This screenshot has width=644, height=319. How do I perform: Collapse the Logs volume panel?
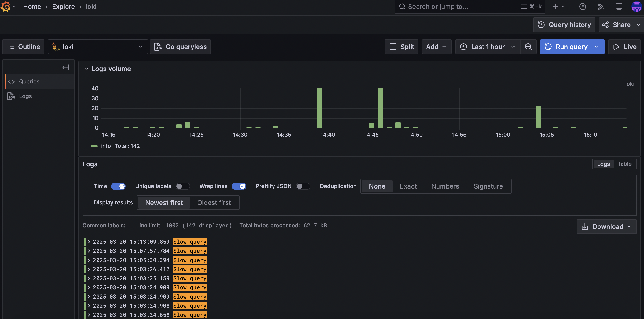(86, 69)
